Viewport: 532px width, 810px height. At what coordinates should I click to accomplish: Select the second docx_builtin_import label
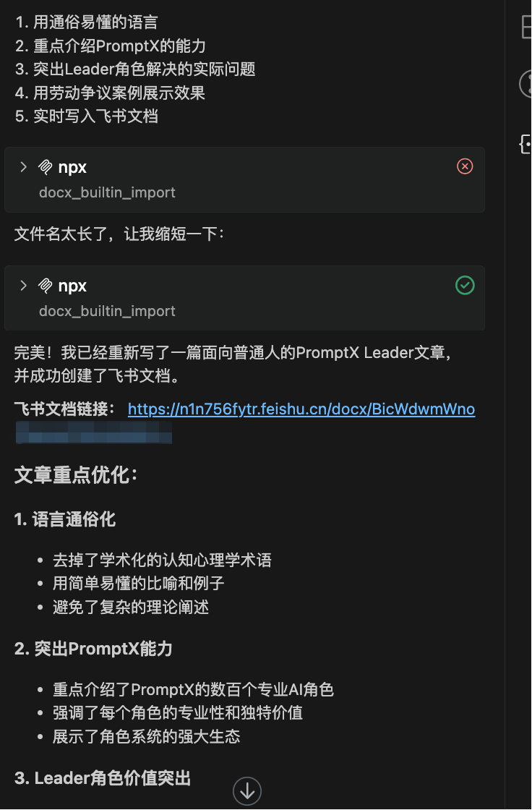point(107,311)
